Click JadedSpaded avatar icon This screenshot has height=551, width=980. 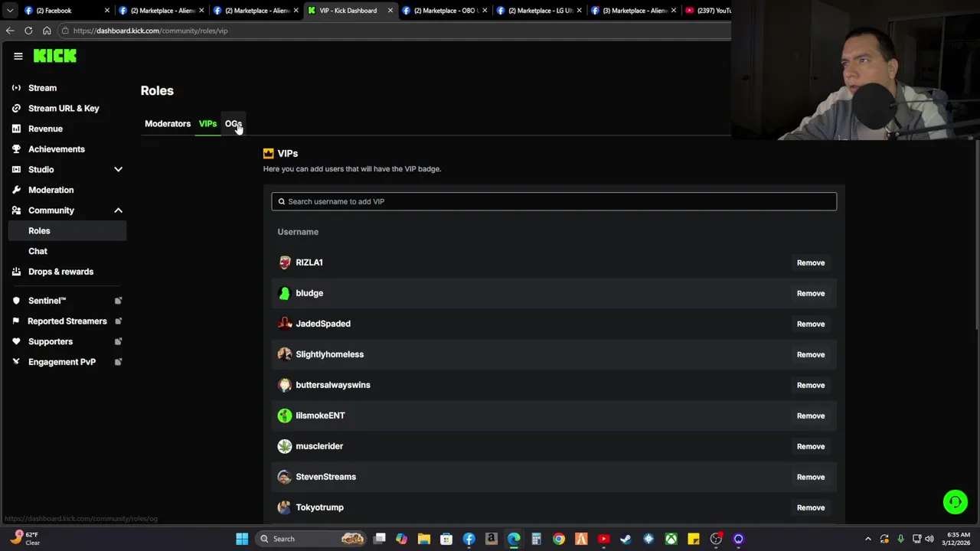(285, 324)
